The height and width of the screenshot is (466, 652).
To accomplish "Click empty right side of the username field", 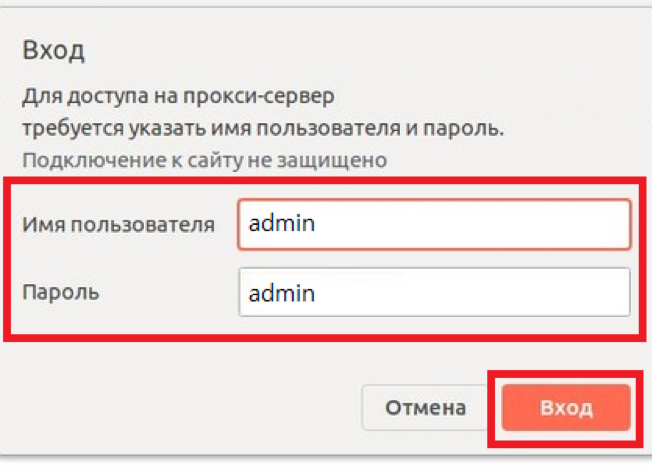I will click(540, 224).
